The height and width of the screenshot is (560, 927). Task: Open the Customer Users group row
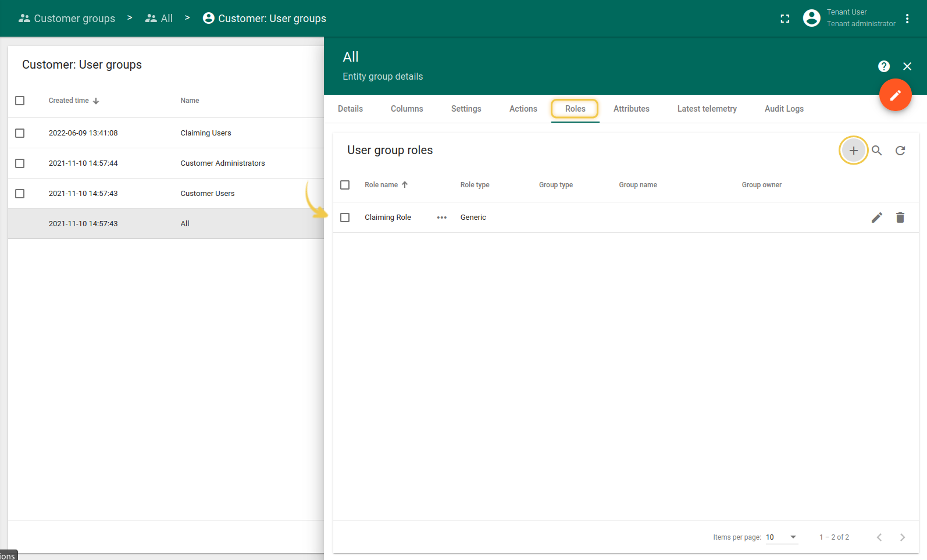click(x=166, y=194)
